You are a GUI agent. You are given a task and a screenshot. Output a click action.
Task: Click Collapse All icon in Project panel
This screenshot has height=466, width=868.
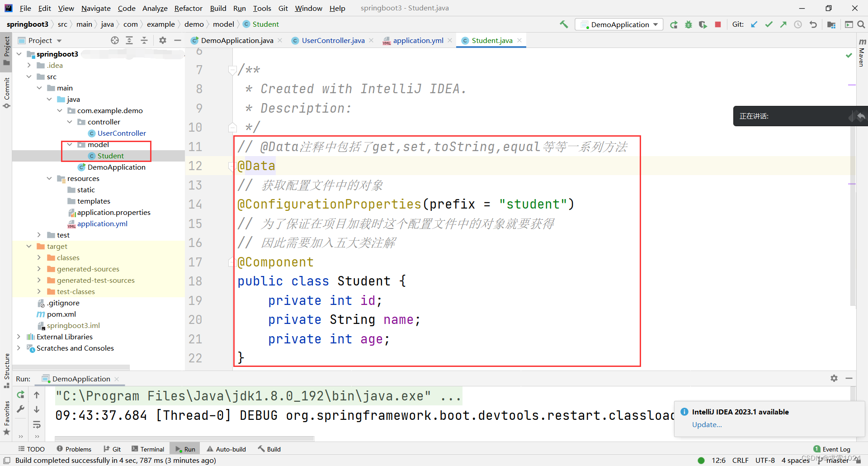(144, 40)
